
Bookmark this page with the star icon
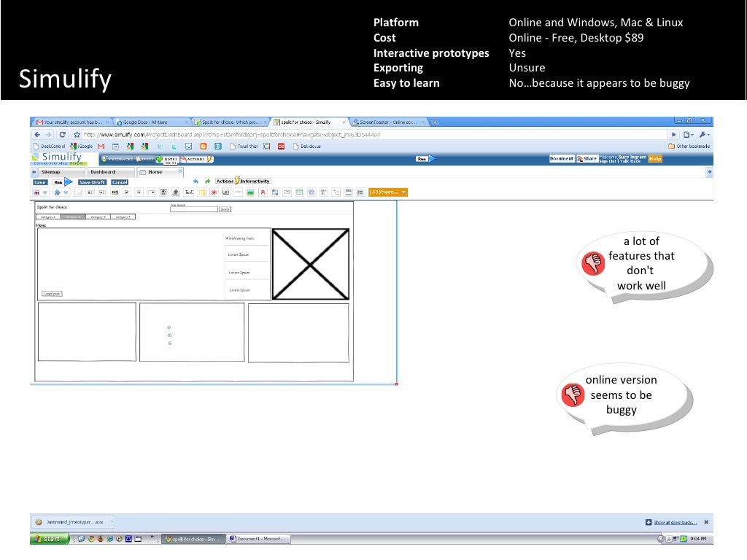pos(77,135)
